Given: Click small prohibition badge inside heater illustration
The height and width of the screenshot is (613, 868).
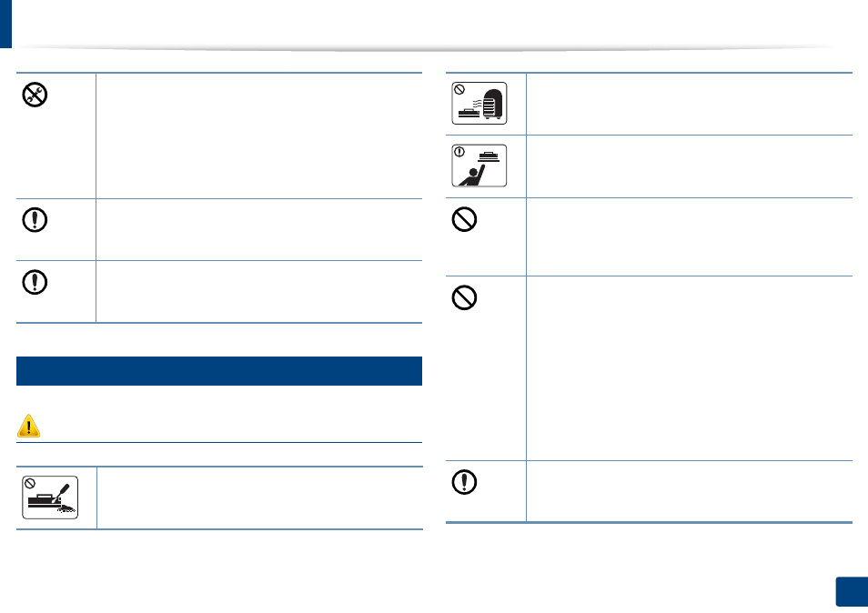Looking at the screenshot, I should (459, 89).
